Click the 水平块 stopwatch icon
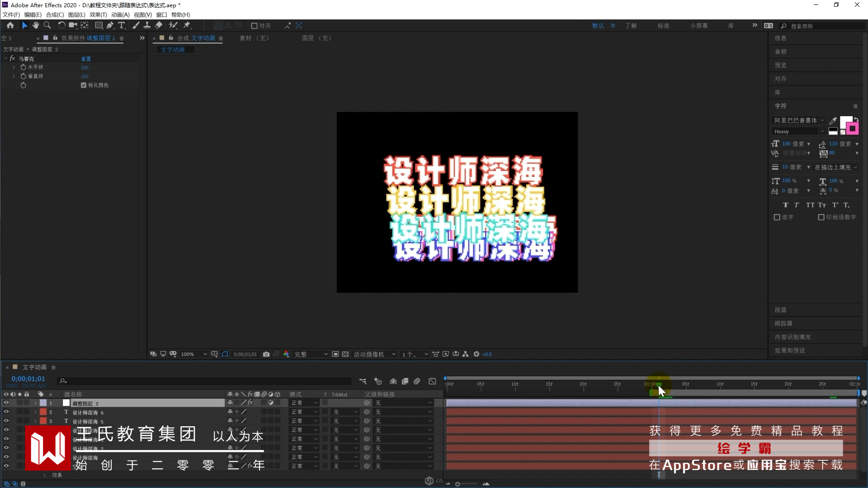The width and height of the screenshot is (868, 488). coord(23,67)
